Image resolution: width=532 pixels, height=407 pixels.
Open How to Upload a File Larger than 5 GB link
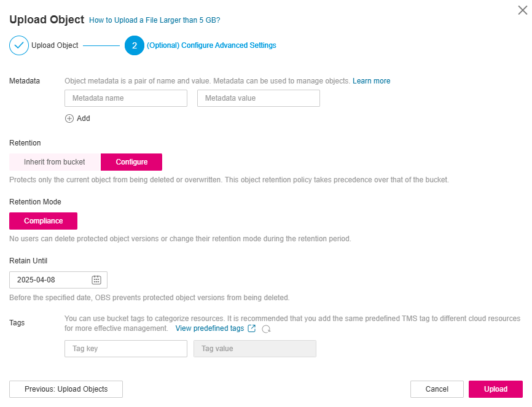155,20
